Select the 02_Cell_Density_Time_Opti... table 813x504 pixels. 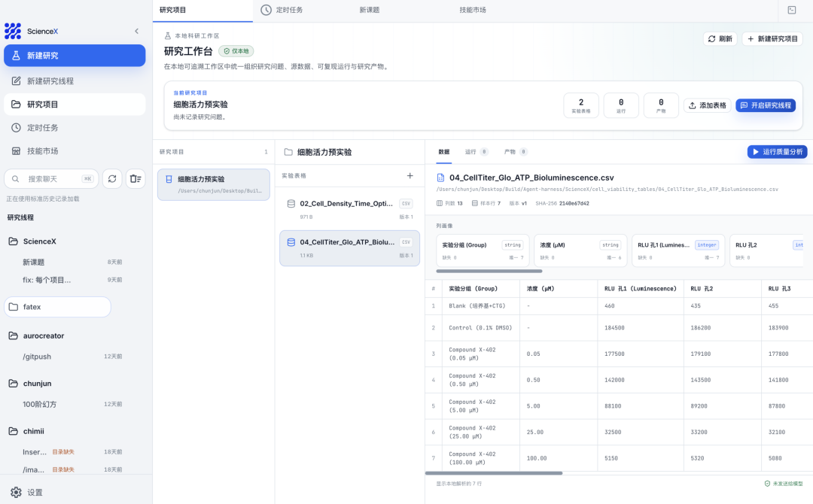coord(350,209)
